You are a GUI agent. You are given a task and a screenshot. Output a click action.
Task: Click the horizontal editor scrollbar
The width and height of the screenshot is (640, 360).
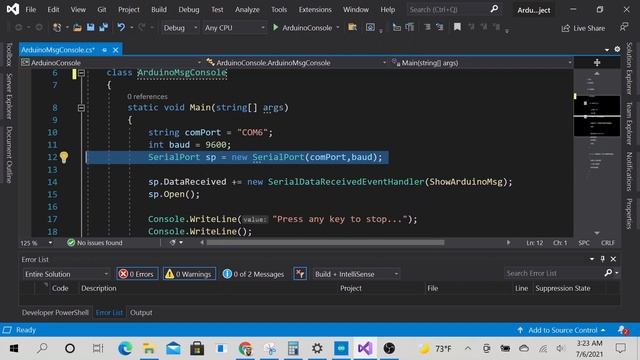325,242
